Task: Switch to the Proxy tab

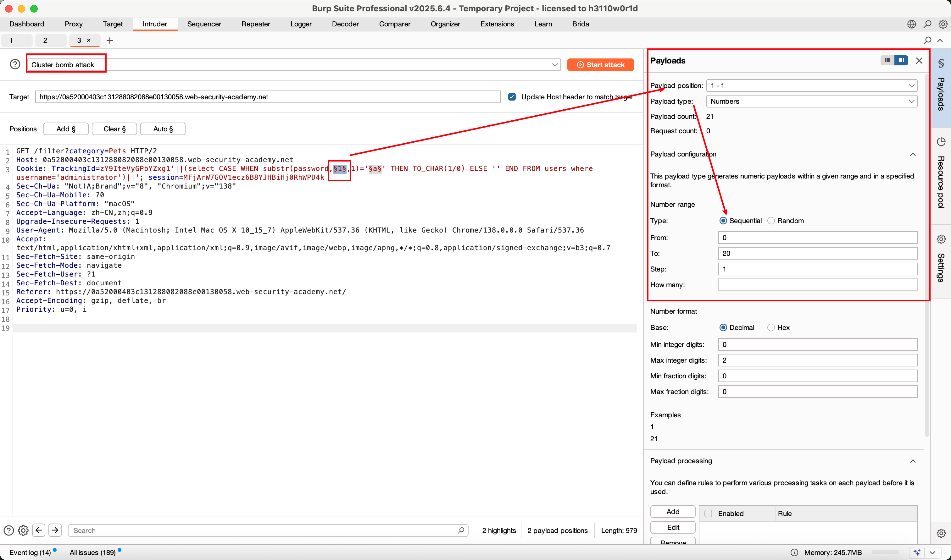Action: click(x=74, y=24)
